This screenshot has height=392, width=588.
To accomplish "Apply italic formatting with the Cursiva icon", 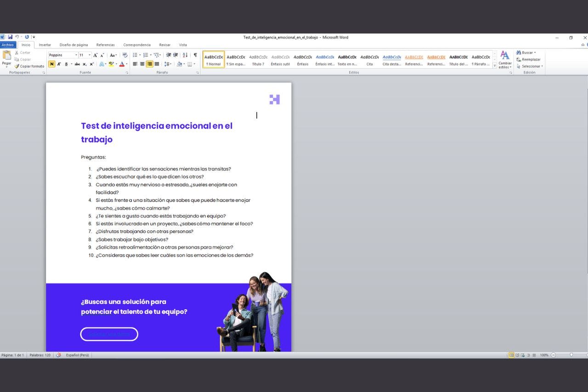I will coord(59,64).
